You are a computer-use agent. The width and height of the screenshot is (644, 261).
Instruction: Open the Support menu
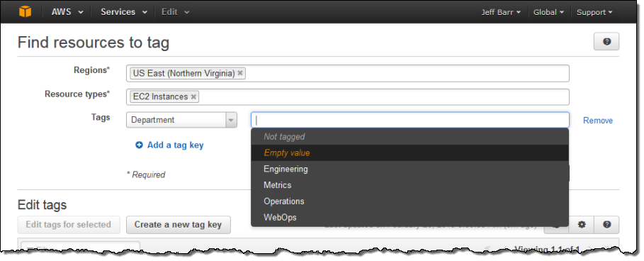594,12
